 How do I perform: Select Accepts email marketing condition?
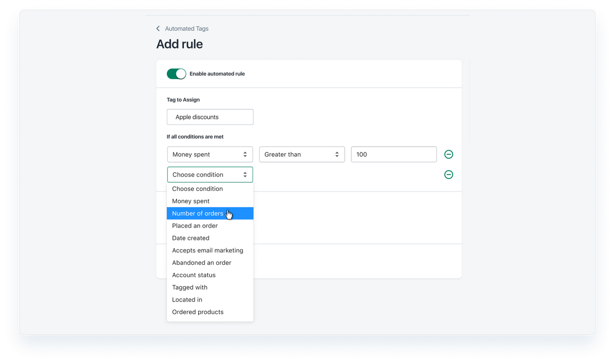[x=207, y=251]
